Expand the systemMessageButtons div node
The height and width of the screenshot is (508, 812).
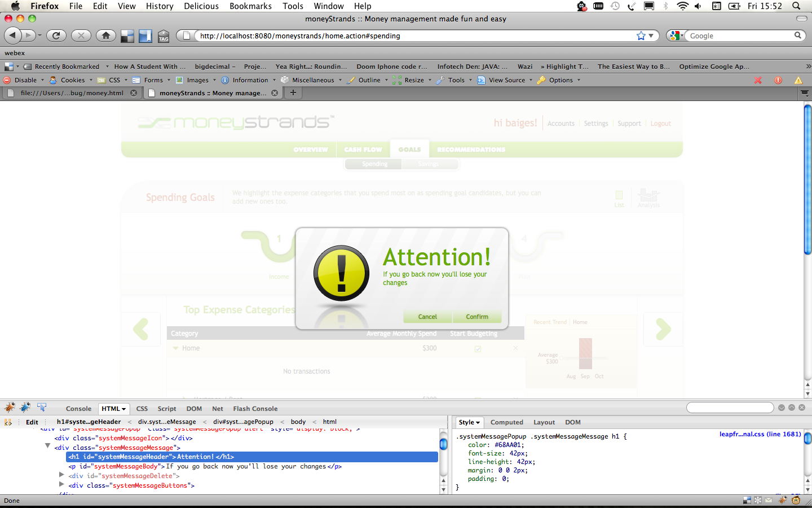click(x=61, y=485)
